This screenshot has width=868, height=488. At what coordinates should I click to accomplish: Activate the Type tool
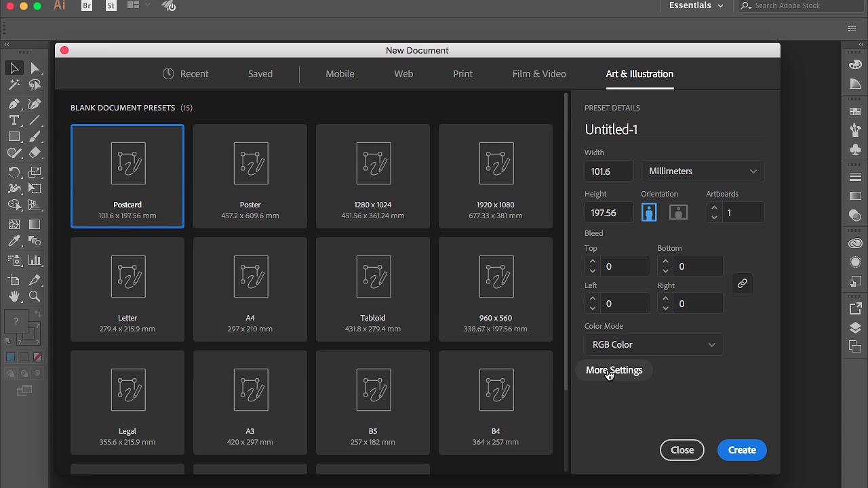pyautogui.click(x=14, y=120)
